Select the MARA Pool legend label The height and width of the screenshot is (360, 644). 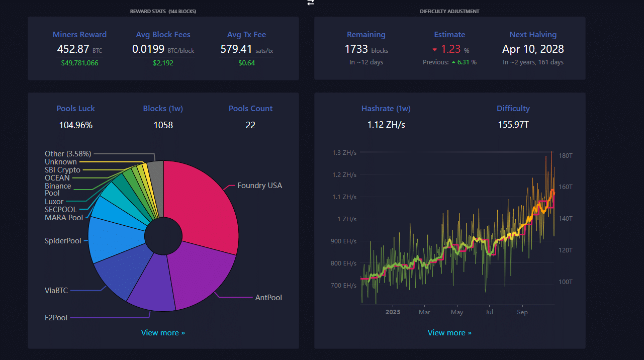pos(64,218)
